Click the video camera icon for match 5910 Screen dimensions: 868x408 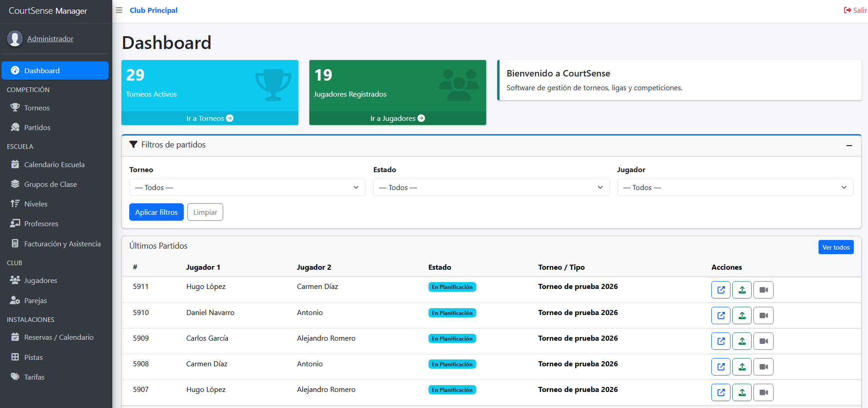coord(764,316)
